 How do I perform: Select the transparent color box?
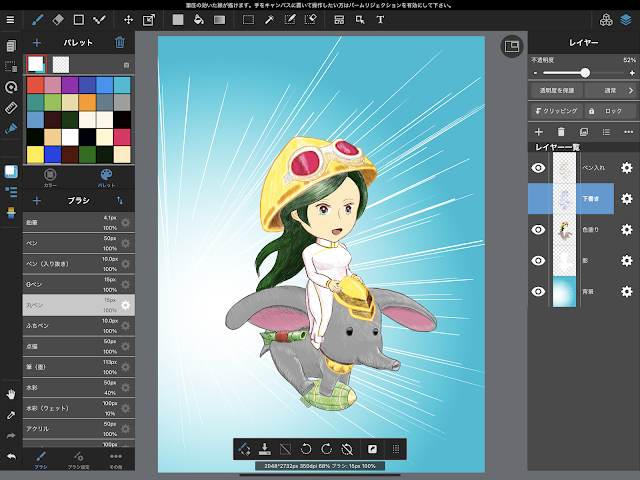(61, 64)
